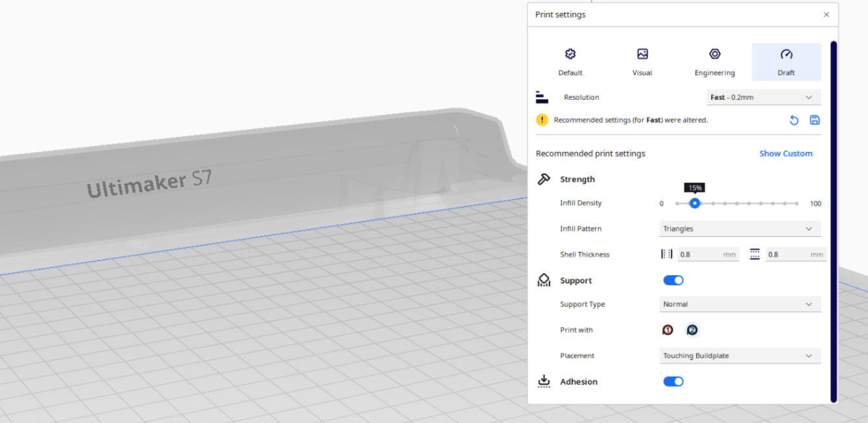Viewport: 868px width, 423px height.
Task: Click the Print settings panel scrollbar
Action: pos(834,222)
